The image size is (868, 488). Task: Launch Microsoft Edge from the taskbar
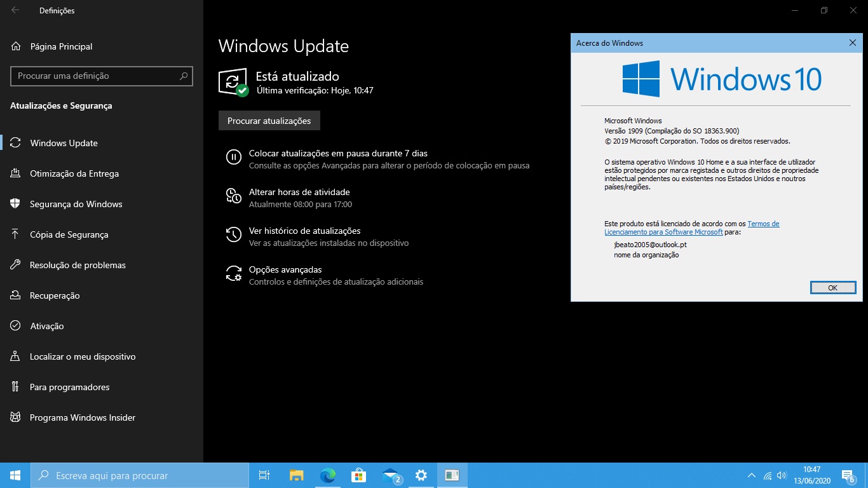tap(327, 475)
